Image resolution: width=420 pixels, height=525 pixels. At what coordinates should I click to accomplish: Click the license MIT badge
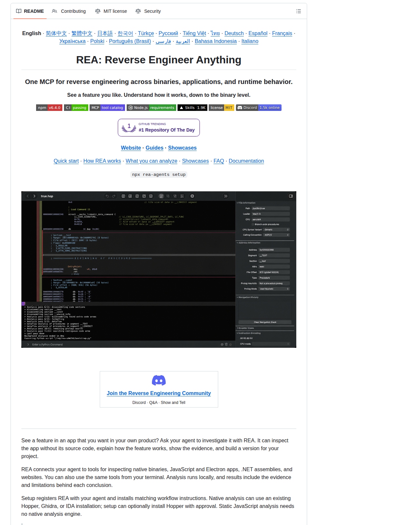pyautogui.click(x=221, y=108)
